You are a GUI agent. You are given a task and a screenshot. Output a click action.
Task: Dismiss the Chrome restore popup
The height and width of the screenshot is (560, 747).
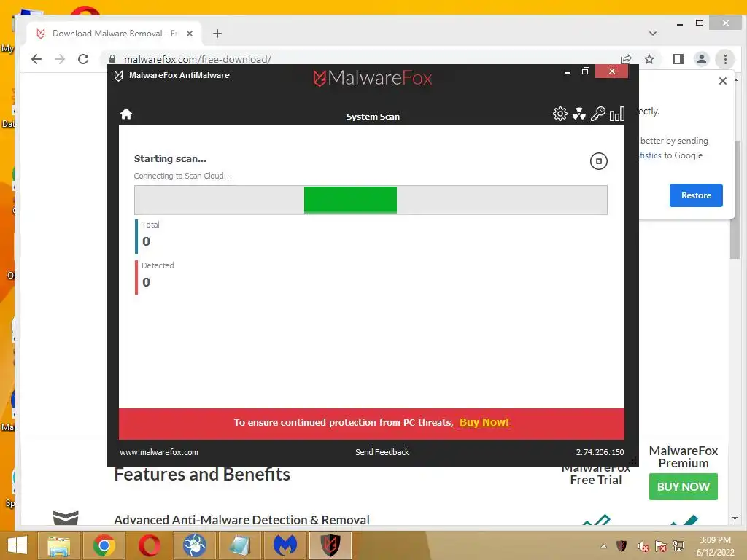[723, 81]
